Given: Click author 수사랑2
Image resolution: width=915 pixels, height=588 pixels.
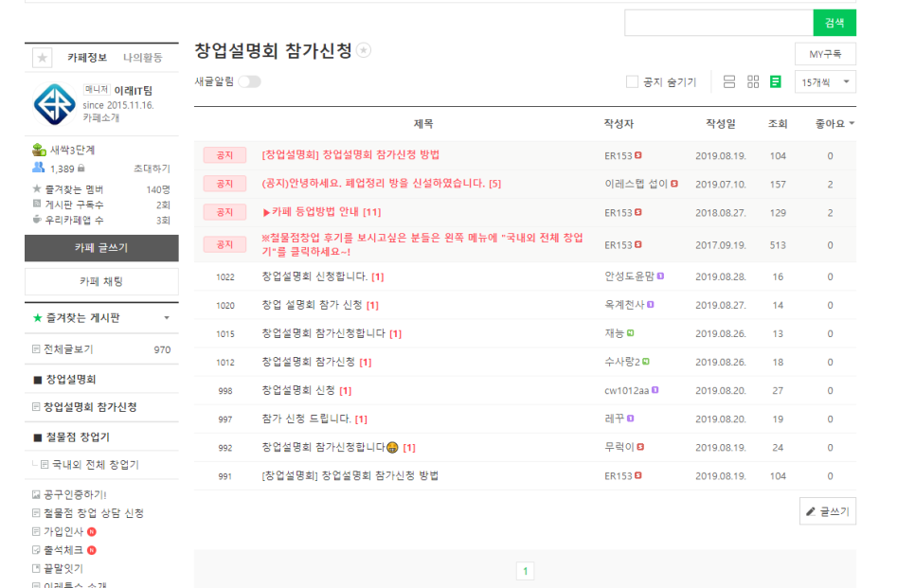Looking at the screenshot, I should (x=622, y=363).
